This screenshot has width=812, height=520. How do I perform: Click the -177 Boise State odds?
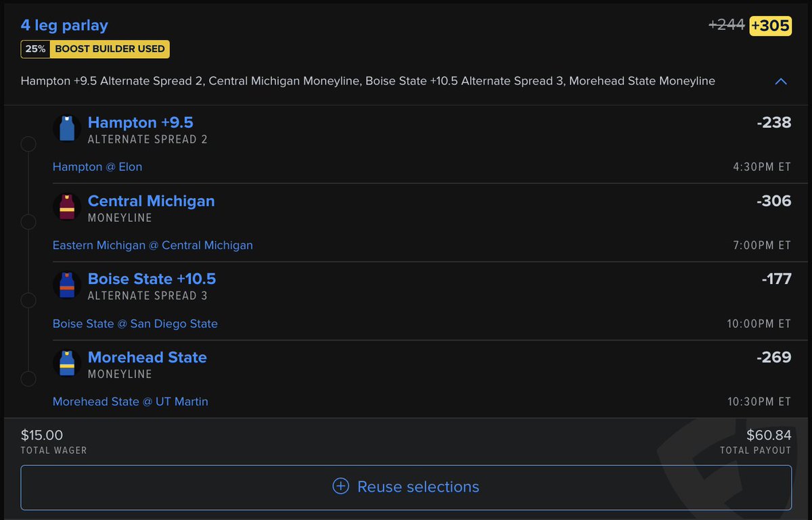click(776, 279)
